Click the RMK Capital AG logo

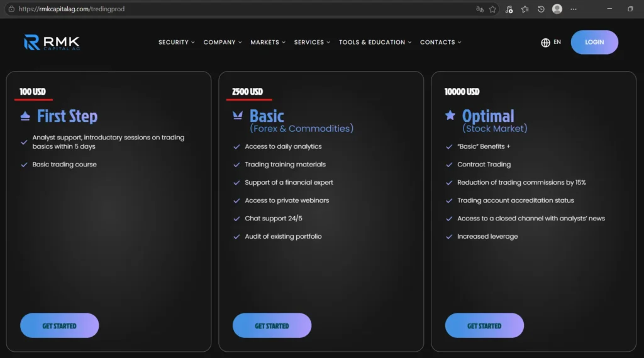pos(52,42)
